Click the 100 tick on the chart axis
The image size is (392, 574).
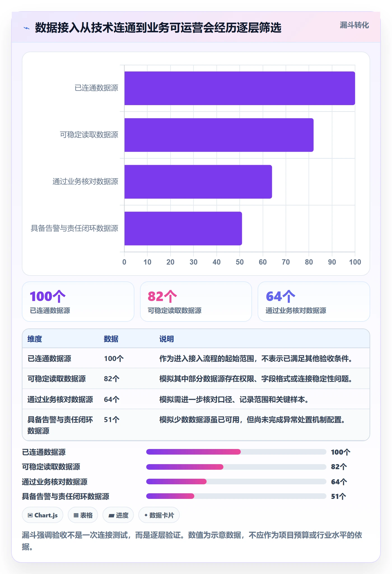click(x=355, y=262)
